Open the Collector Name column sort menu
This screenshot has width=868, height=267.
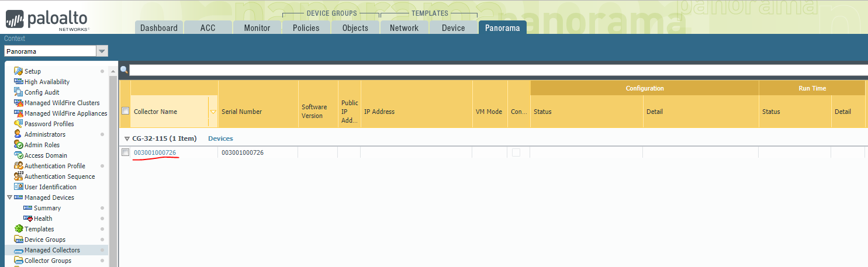[213, 112]
